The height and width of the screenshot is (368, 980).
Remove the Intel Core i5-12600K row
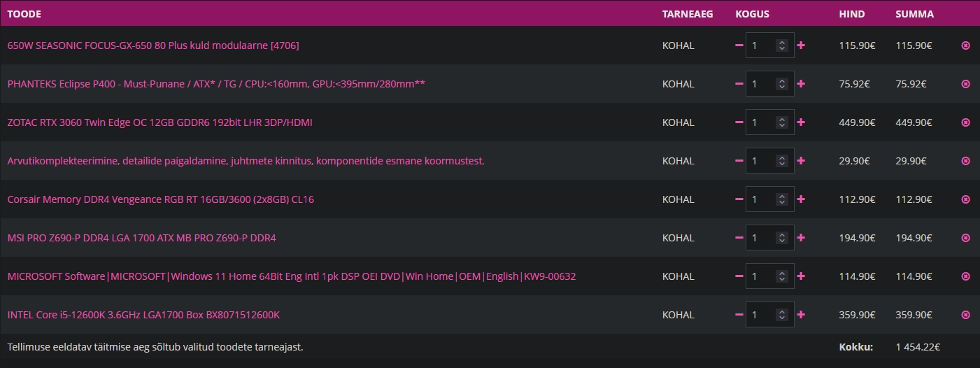[x=966, y=315]
